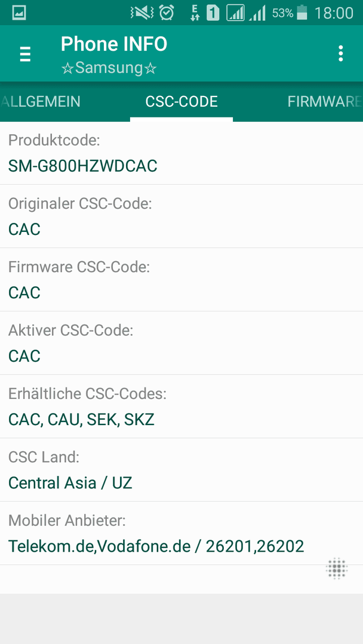Open the three-dot overflow menu

[x=340, y=54]
